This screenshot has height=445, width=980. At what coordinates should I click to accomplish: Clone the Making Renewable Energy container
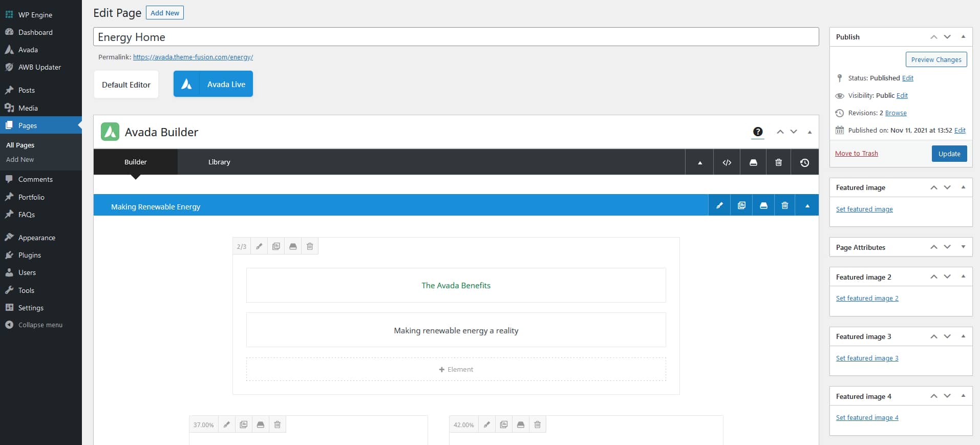click(741, 205)
